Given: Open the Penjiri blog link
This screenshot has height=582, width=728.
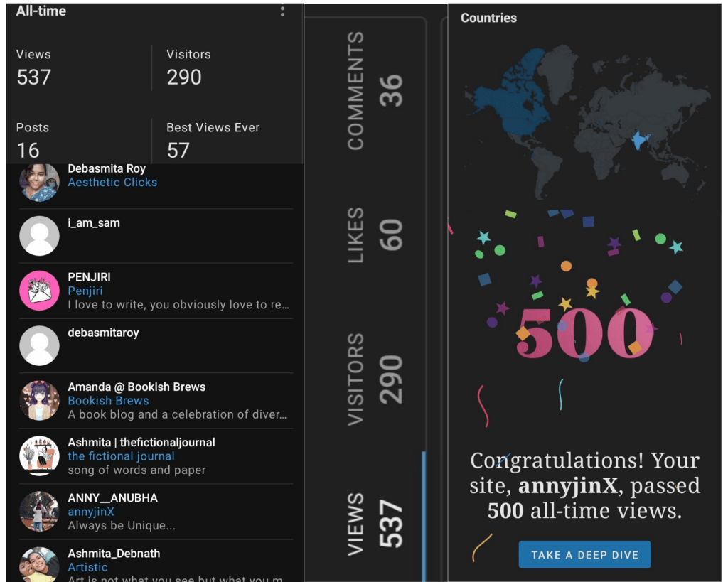Looking at the screenshot, I should coord(85,291).
